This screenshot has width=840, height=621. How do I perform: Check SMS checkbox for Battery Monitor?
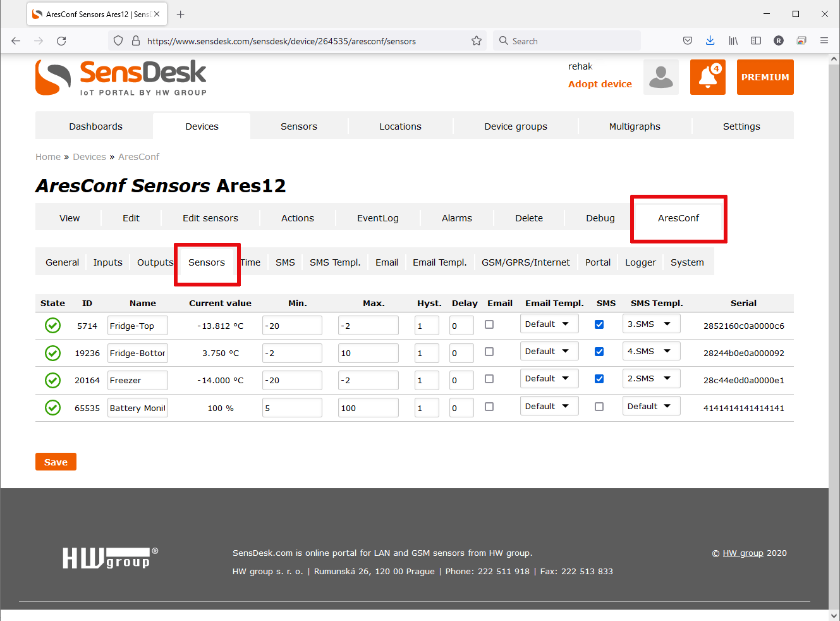tap(599, 407)
